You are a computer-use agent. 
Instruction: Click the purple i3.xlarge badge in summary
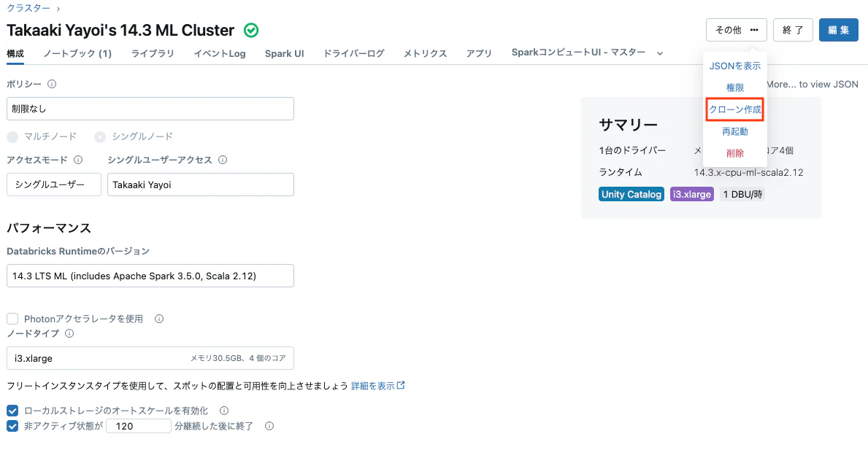click(692, 194)
